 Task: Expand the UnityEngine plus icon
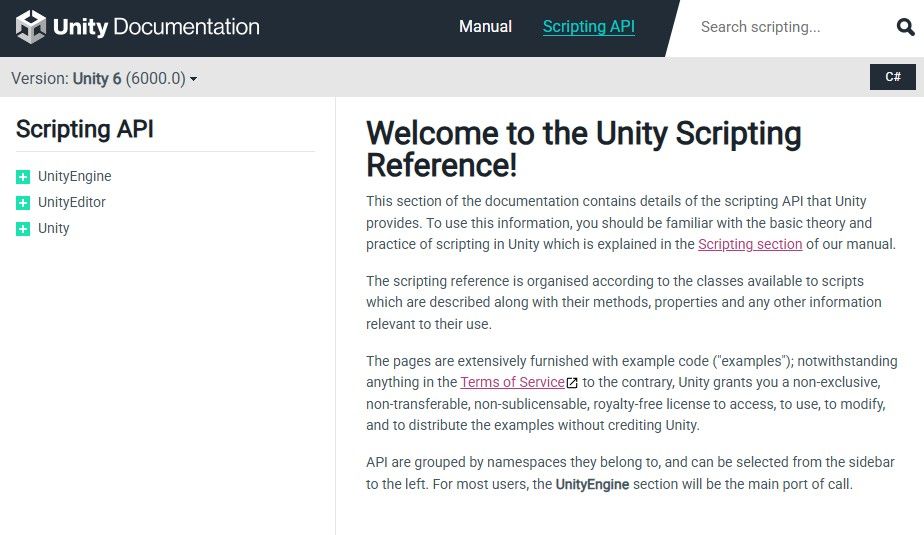click(x=23, y=177)
